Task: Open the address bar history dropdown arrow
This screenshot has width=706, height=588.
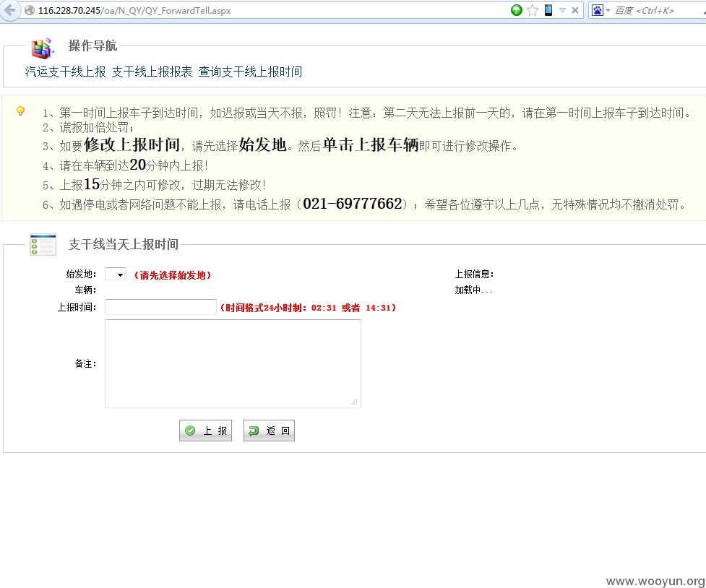Action: [562, 10]
